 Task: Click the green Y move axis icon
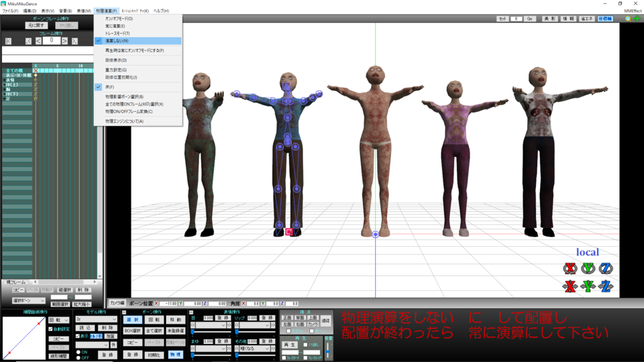[x=588, y=286]
